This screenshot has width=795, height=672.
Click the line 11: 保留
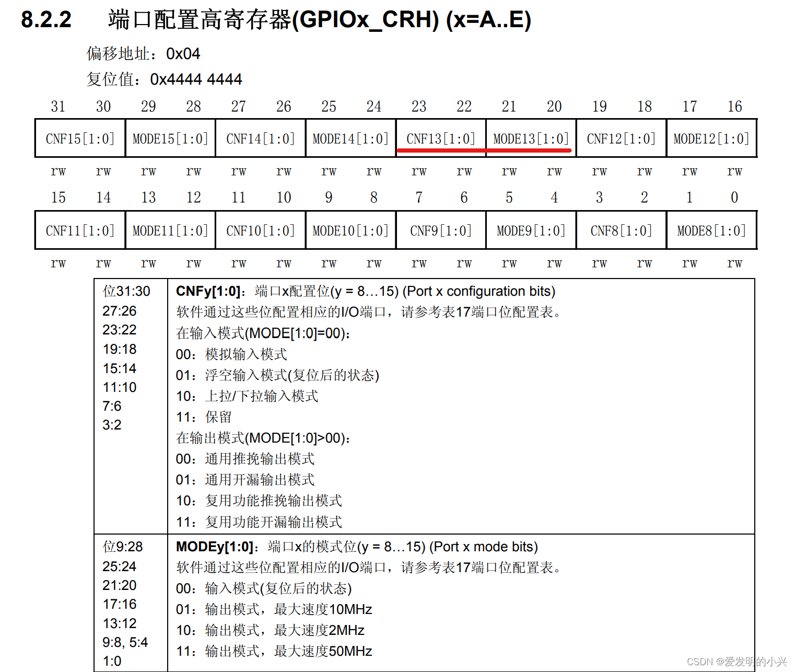204,417
